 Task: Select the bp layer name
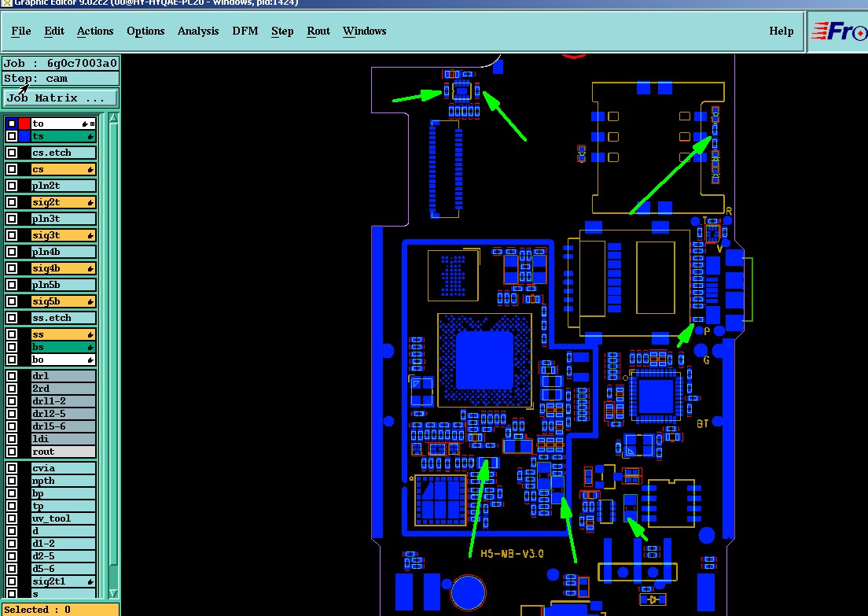[63, 493]
